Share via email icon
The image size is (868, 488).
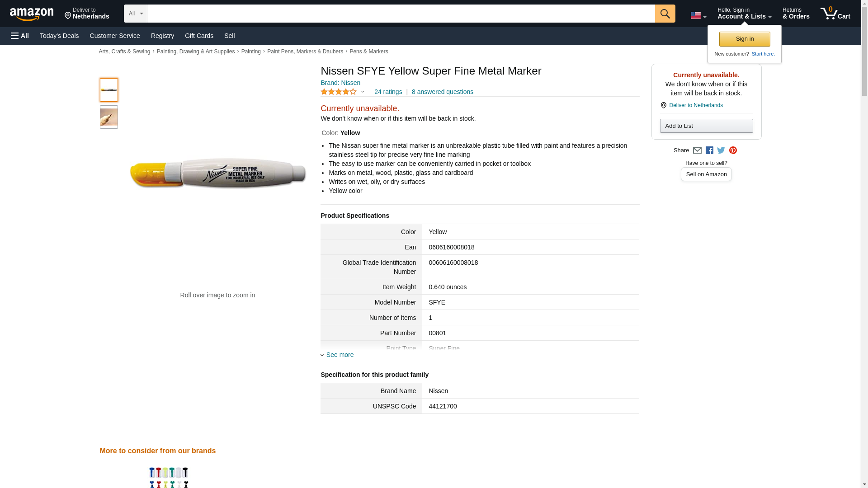coord(697,150)
